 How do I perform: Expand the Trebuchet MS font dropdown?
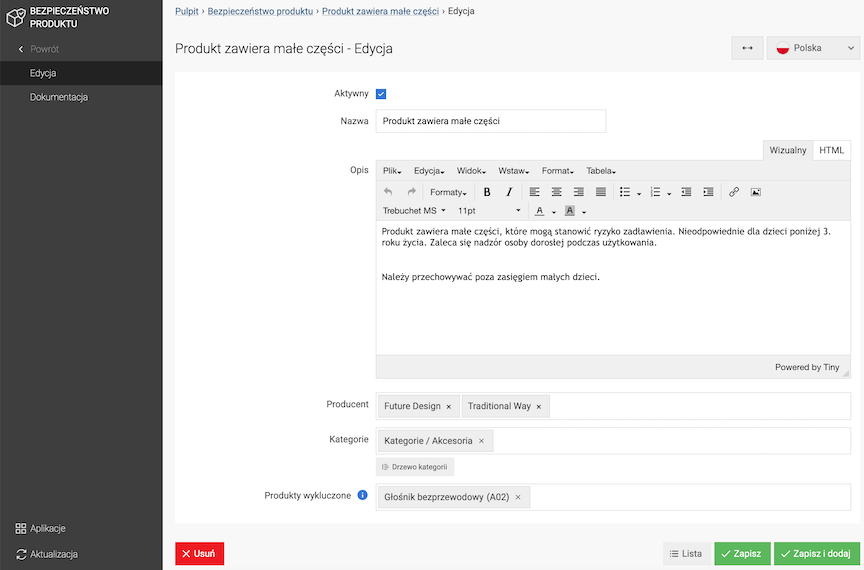414,211
